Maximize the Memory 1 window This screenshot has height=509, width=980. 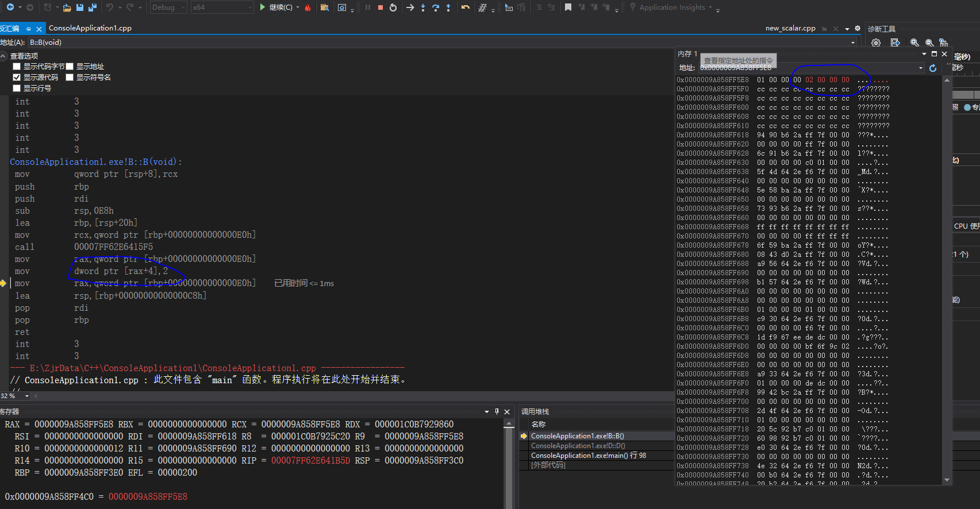click(x=934, y=54)
